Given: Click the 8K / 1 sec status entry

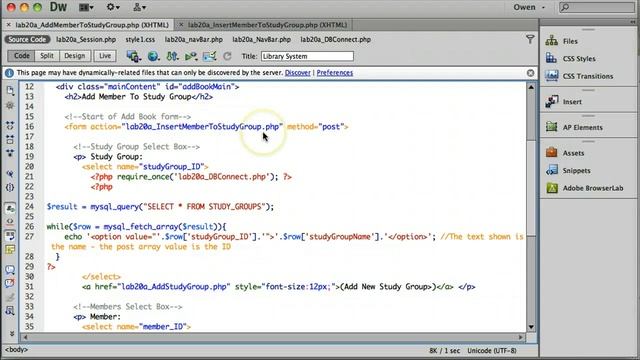Looking at the screenshot, I should 444,351.
